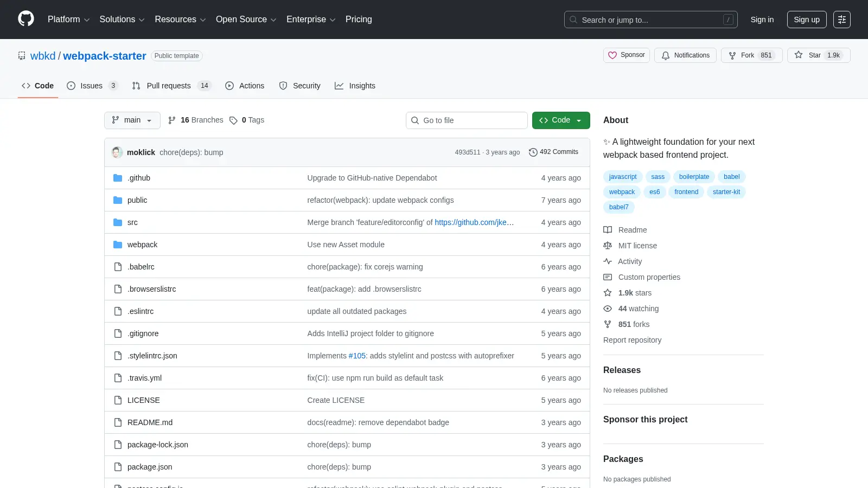
Task: Open the Activity link
Action: point(623,261)
